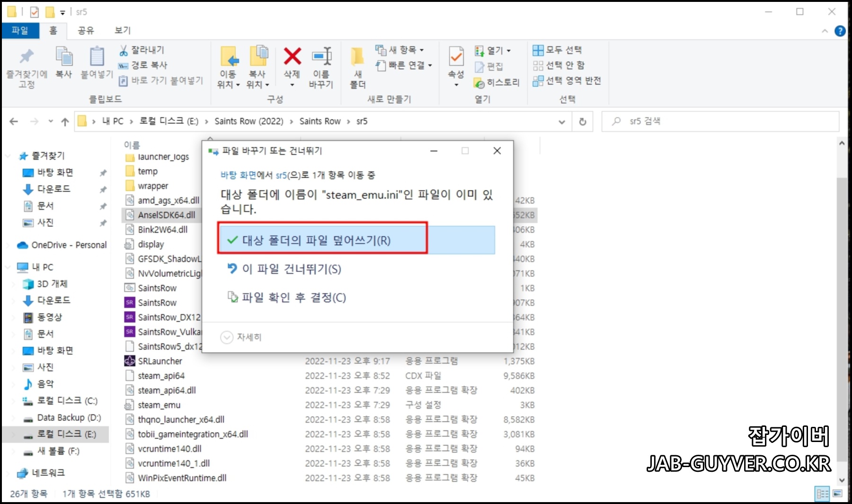Image resolution: width=852 pixels, height=504 pixels.
Task: Open the 빠른 연결 dropdown
Action: 404,65
